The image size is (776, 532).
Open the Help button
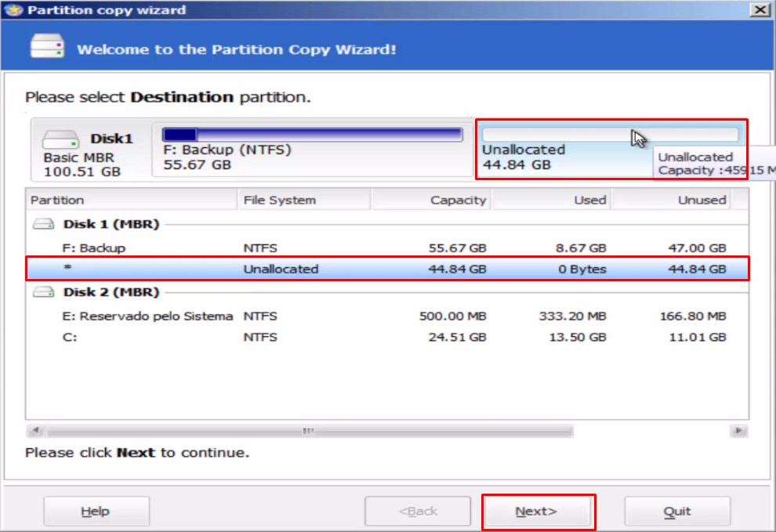[96, 511]
